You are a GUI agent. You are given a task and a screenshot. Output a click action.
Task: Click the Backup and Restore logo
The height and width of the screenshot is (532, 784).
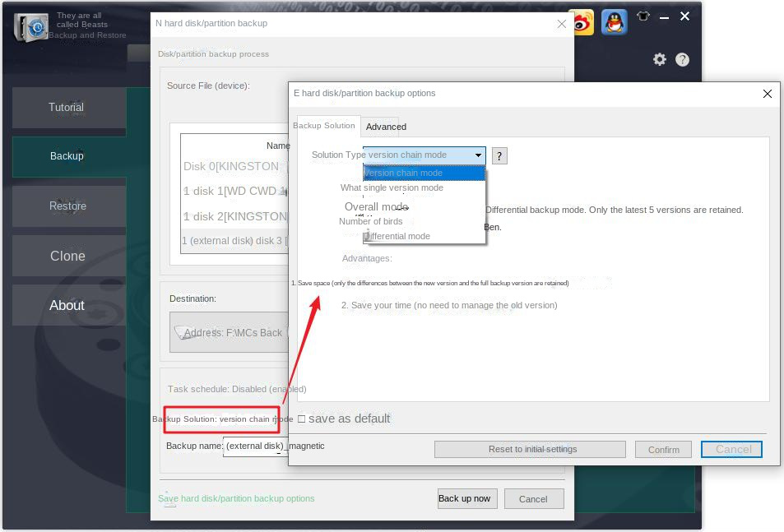[x=31, y=27]
